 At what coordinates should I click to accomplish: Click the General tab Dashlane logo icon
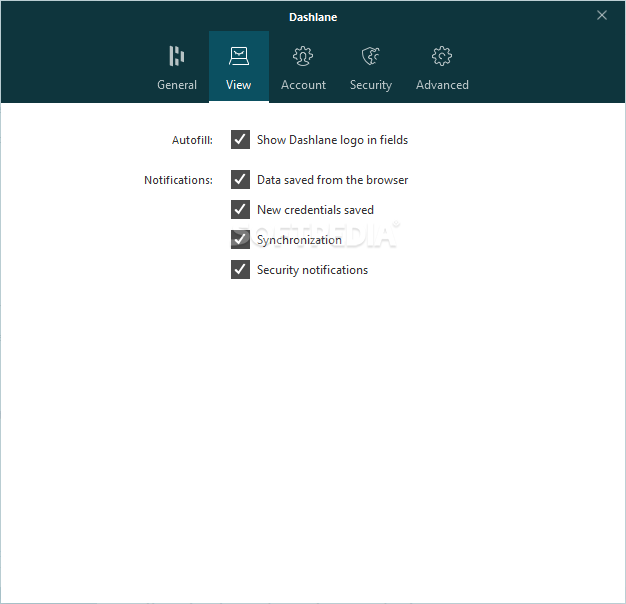(176, 56)
